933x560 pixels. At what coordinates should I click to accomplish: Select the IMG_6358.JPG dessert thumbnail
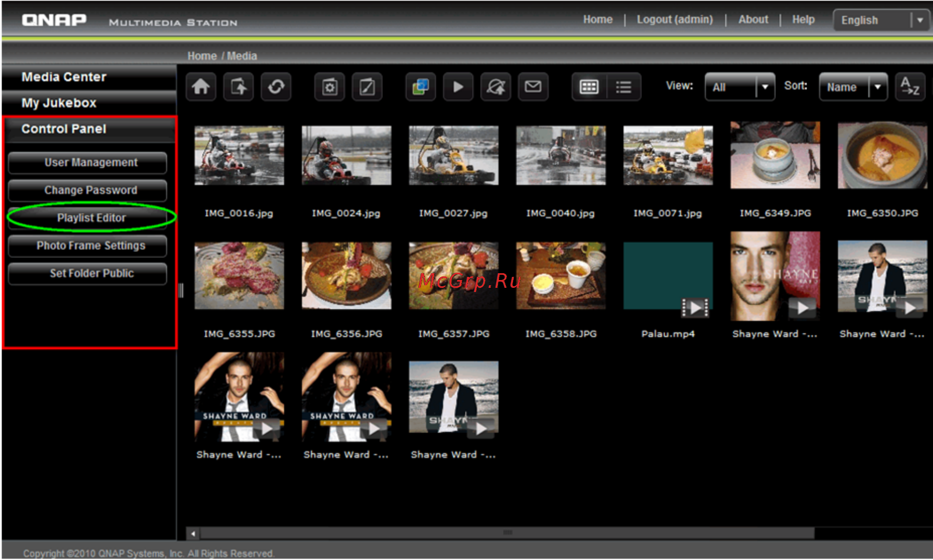[561, 276]
